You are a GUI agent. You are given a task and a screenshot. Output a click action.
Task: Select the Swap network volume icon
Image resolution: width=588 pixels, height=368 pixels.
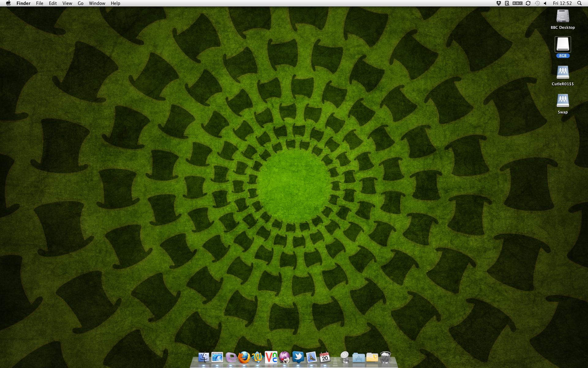[563, 101]
